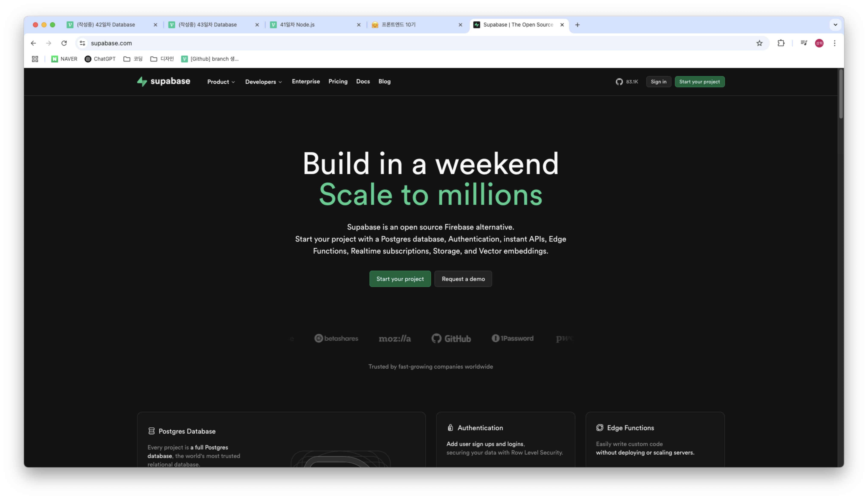Click the betashares logo
Screen dimensions: 868x499
coord(336,338)
